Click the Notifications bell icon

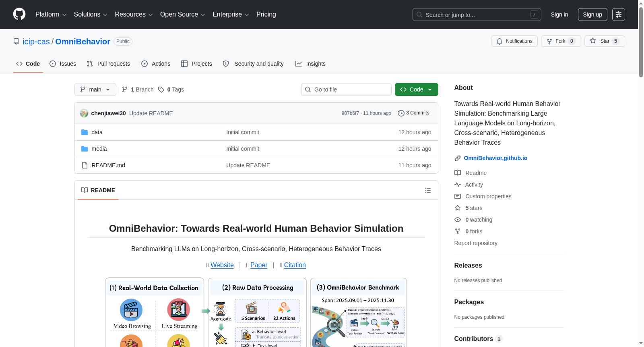click(500, 41)
